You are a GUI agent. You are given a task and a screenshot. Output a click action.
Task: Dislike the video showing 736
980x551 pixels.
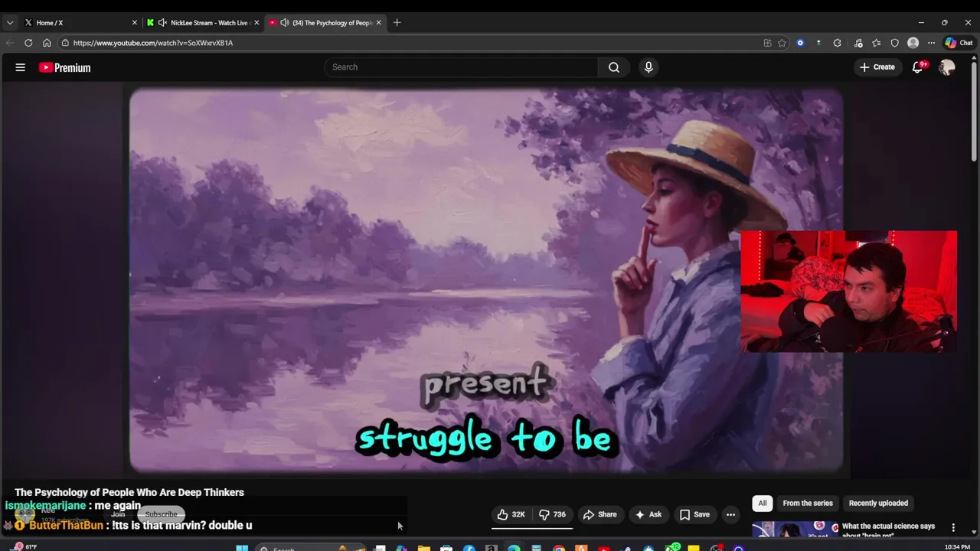(x=552, y=514)
